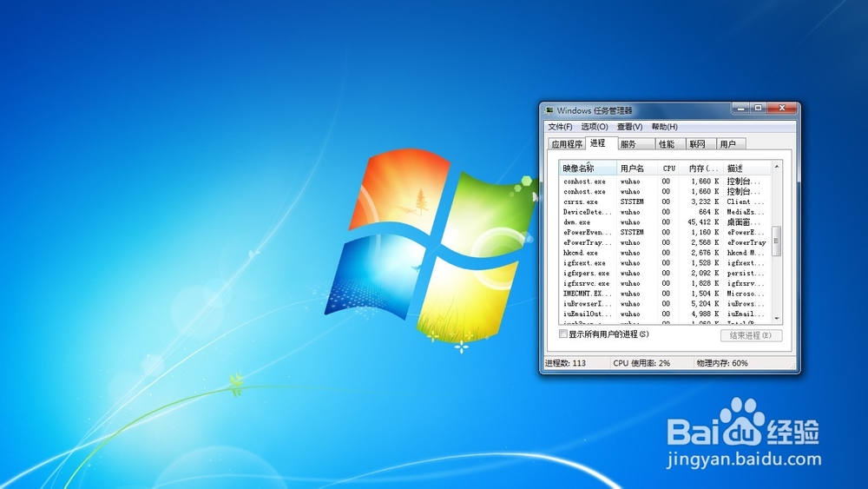Select the IMECMNT.EX... process

coord(588,294)
